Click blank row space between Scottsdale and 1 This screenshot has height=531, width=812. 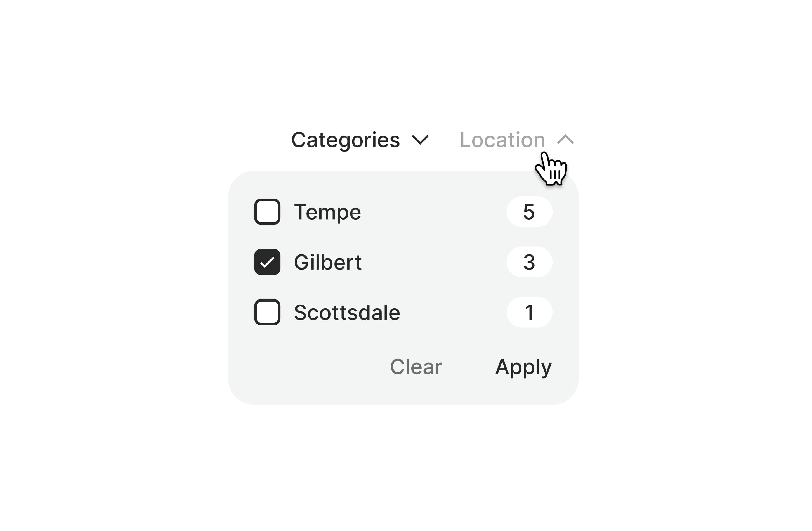(454, 313)
